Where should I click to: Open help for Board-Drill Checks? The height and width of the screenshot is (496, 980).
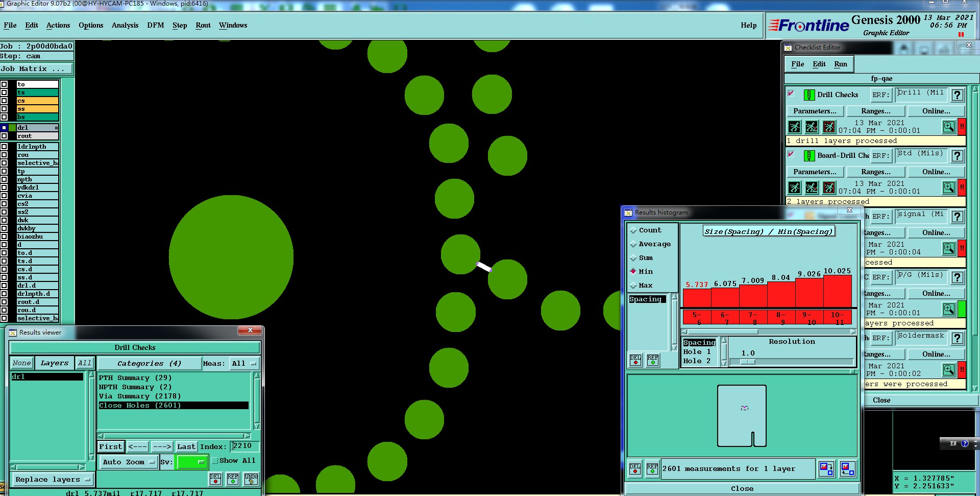pyautogui.click(x=958, y=156)
